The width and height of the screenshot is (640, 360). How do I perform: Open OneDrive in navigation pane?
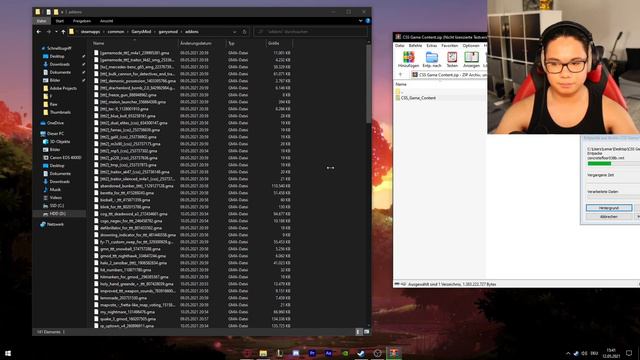(x=55, y=123)
